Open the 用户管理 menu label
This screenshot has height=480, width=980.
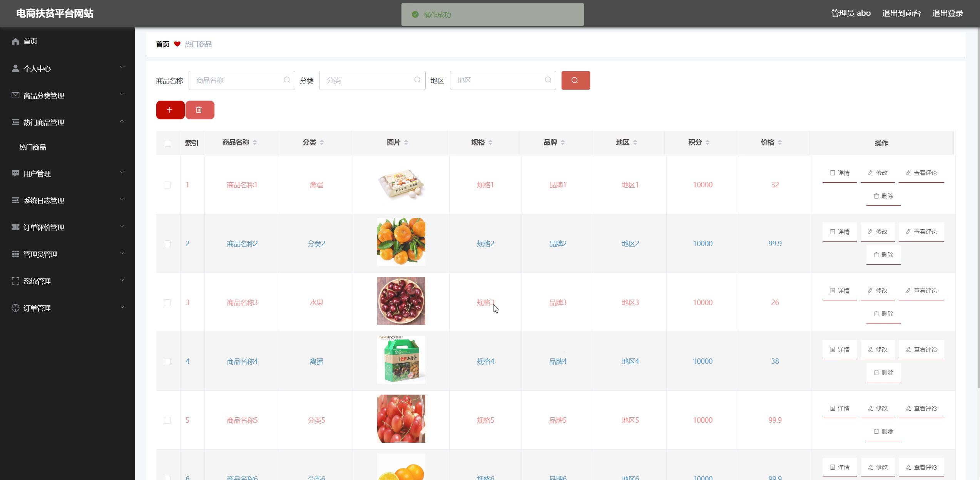point(37,173)
